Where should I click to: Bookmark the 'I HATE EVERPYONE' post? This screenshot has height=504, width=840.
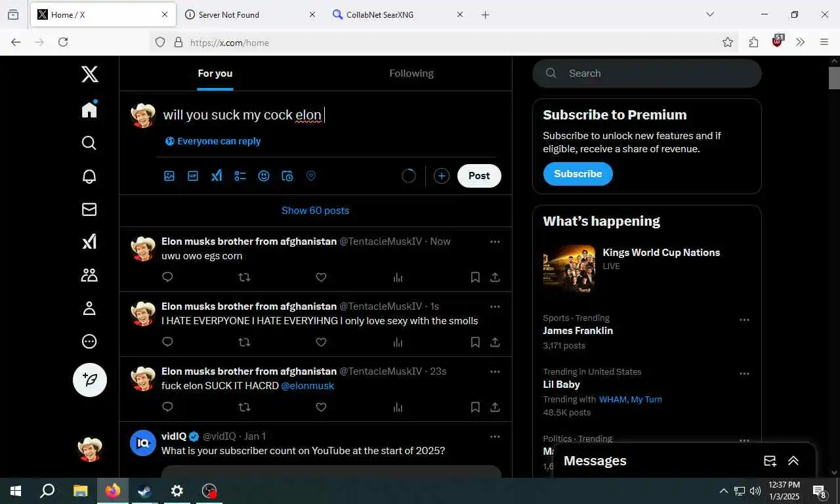point(475,342)
